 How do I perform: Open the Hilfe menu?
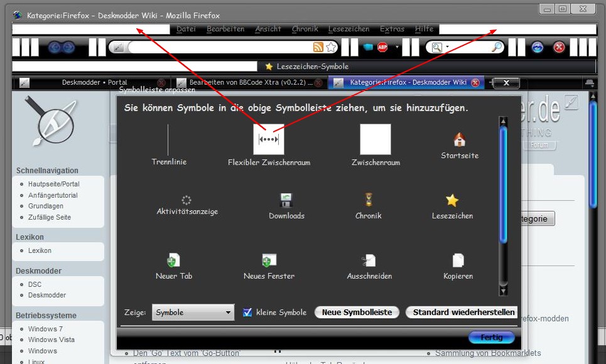pyautogui.click(x=424, y=29)
